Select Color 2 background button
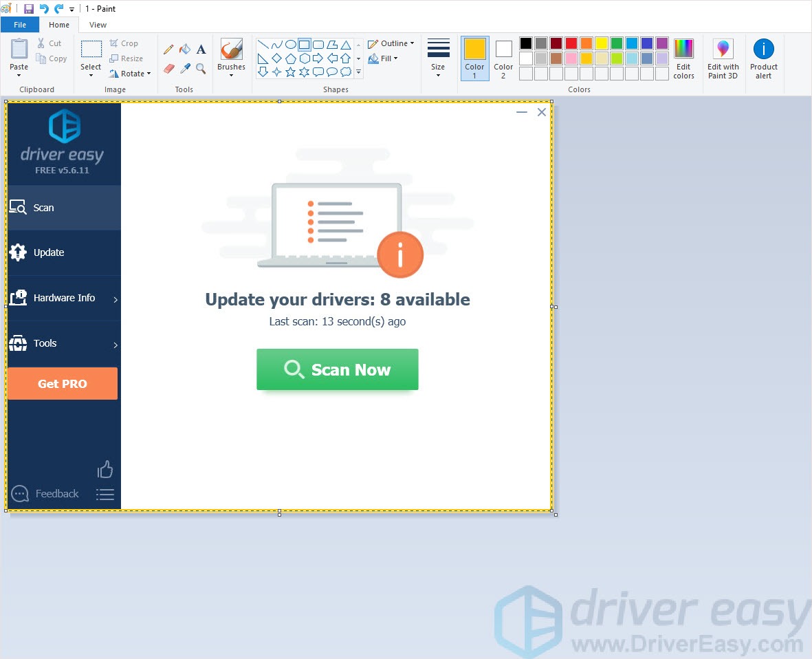Screen dimensions: 812x659 [x=503, y=58]
